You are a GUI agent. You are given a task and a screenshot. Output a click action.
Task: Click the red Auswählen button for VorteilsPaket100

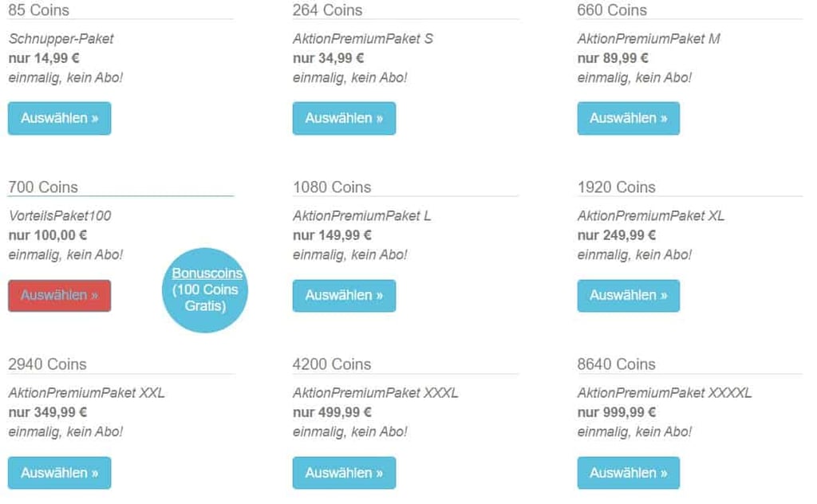(x=59, y=296)
